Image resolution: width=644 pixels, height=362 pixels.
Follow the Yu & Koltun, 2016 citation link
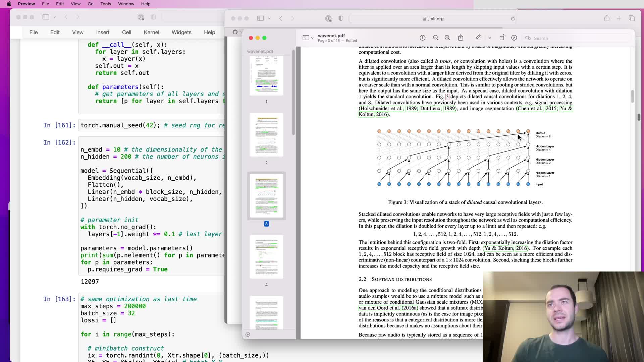click(505, 248)
